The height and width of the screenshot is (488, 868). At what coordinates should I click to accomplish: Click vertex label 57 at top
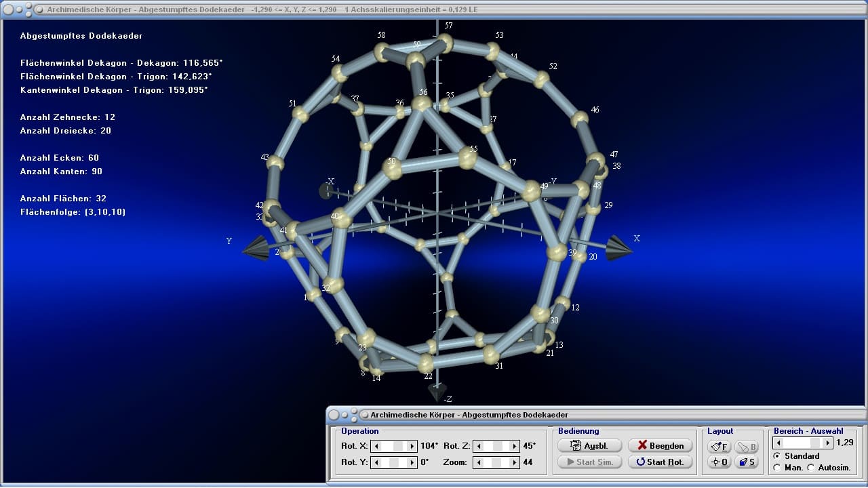coord(448,25)
